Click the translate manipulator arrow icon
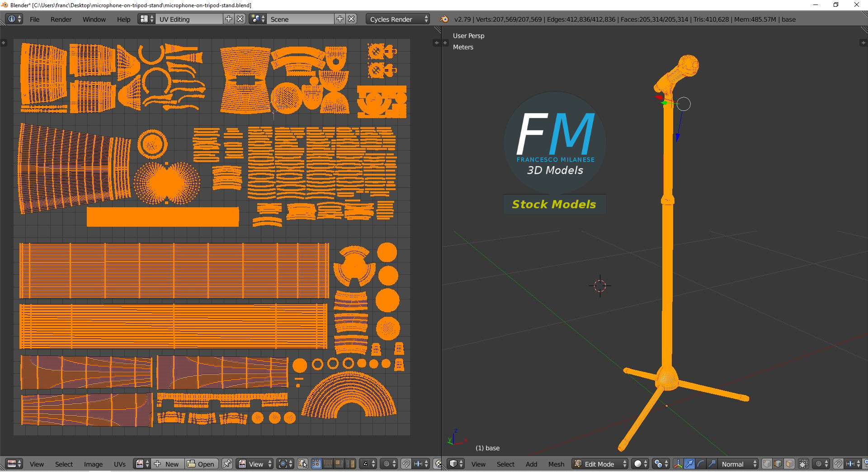868x472 pixels. [689, 464]
